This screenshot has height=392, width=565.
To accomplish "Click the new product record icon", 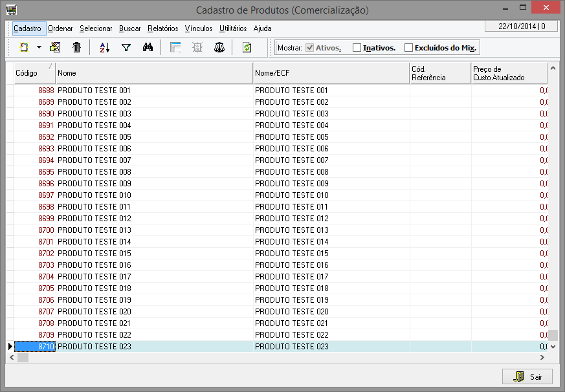I will point(24,47).
